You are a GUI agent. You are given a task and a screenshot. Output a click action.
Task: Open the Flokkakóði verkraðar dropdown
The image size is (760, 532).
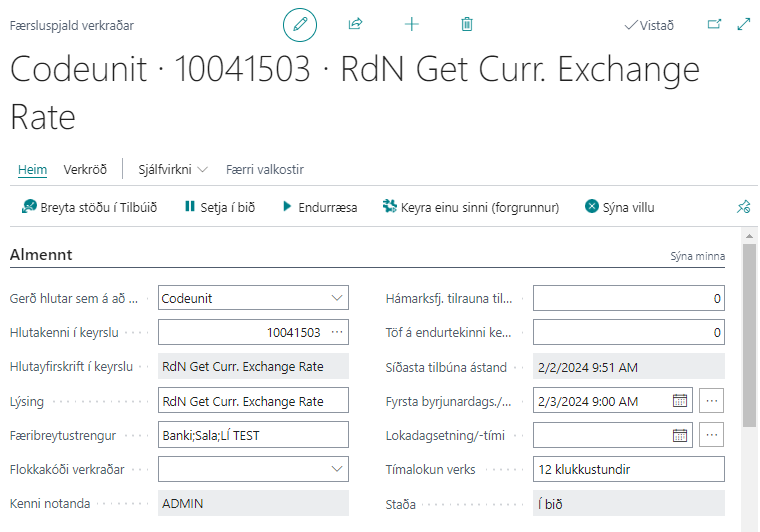[337, 469]
